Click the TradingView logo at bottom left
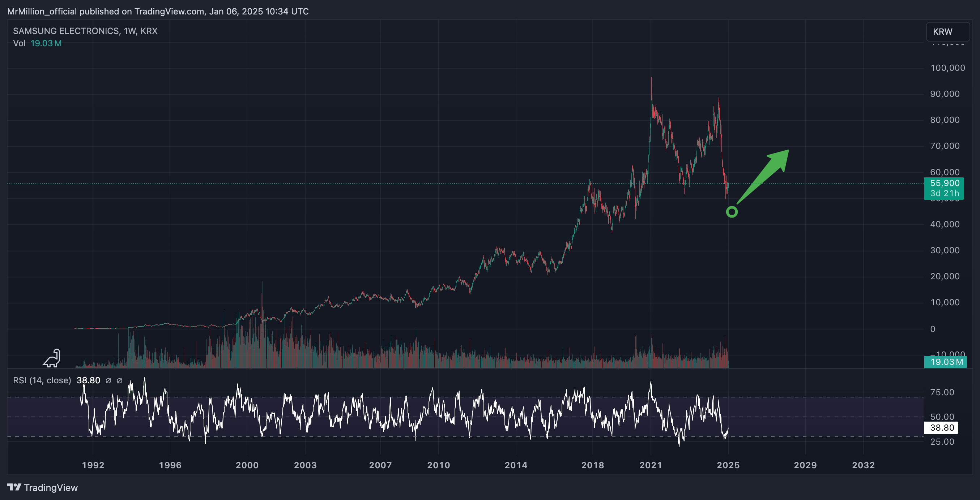 [42, 487]
